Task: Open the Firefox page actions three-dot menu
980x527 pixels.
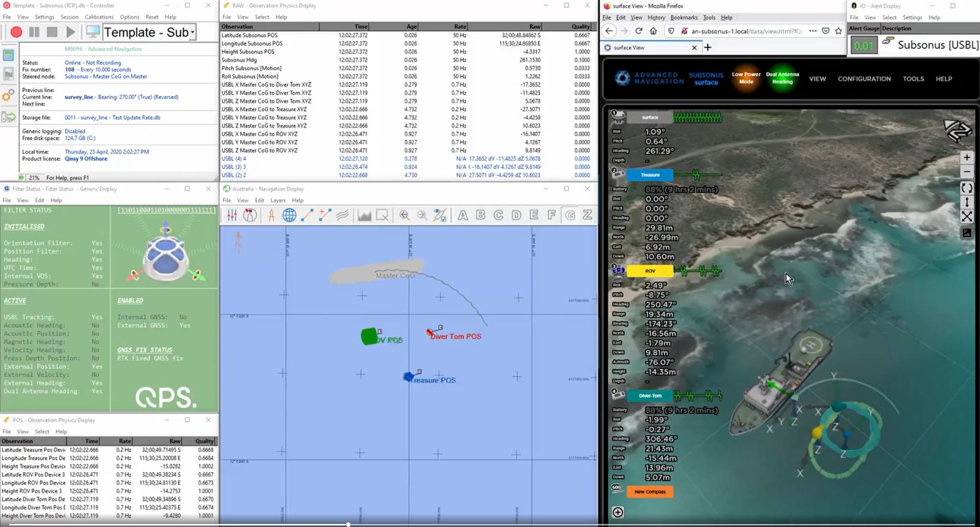Action: click(x=813, y=31)
